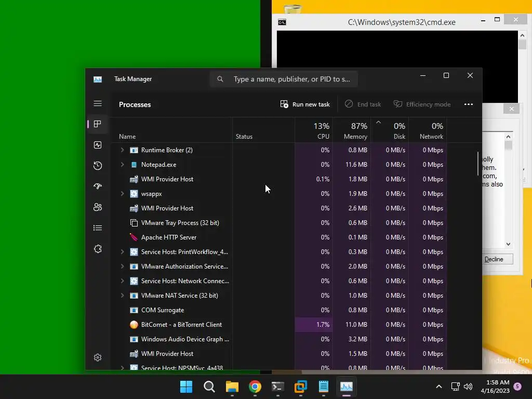Click the search magnifier icon in Task Manager
This screenshot has width=532, height=399.
click(x=220, y=79)
